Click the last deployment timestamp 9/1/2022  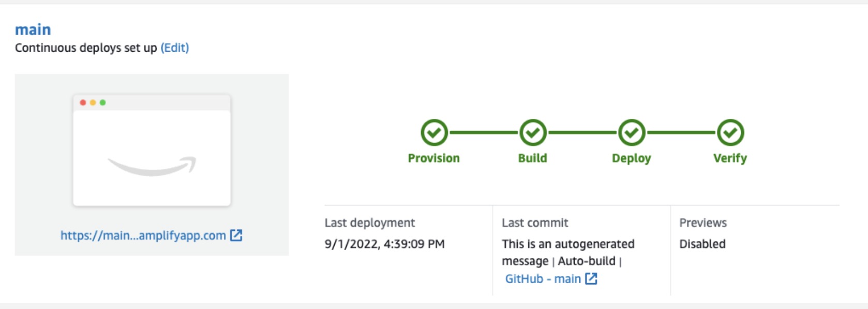(x=384, y=244)
